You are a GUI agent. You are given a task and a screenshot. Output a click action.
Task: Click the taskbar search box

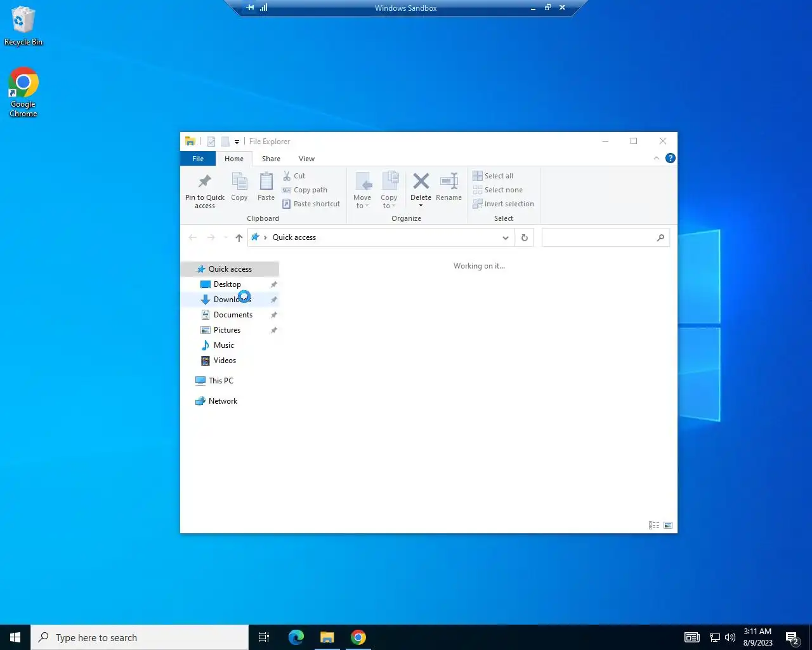140,637
